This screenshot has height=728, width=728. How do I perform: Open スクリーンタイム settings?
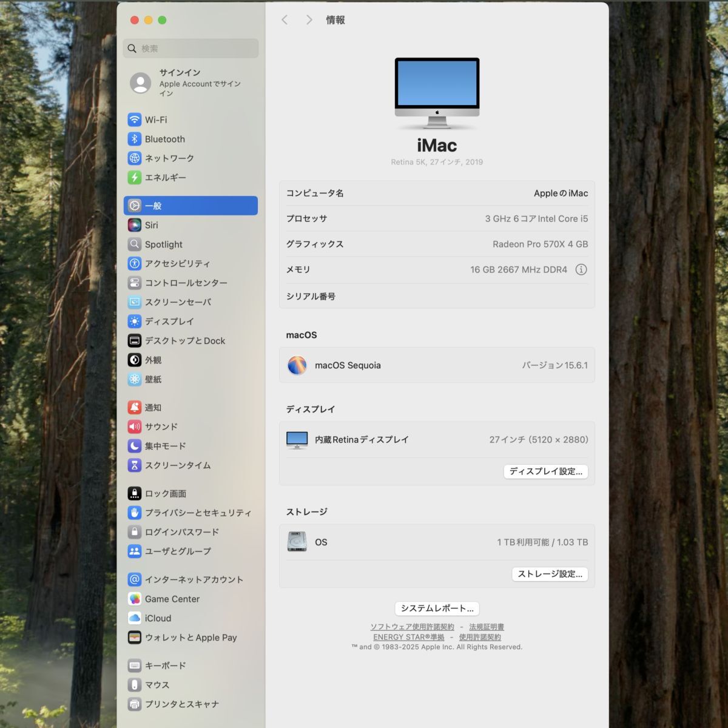[190, 465]
